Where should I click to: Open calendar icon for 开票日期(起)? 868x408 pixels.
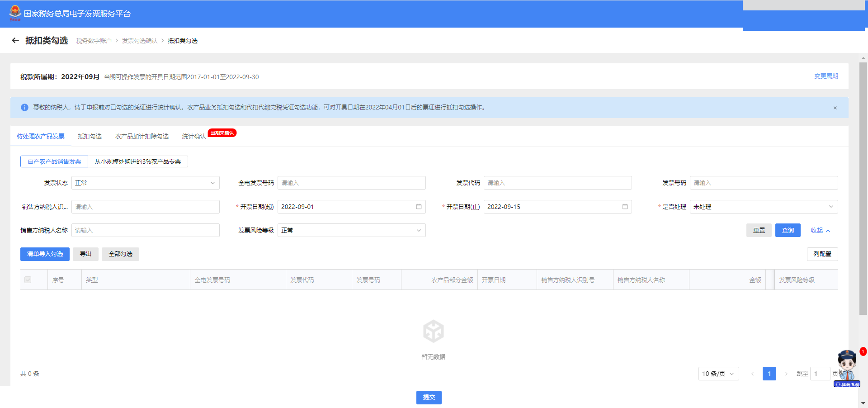pos(419,207)
